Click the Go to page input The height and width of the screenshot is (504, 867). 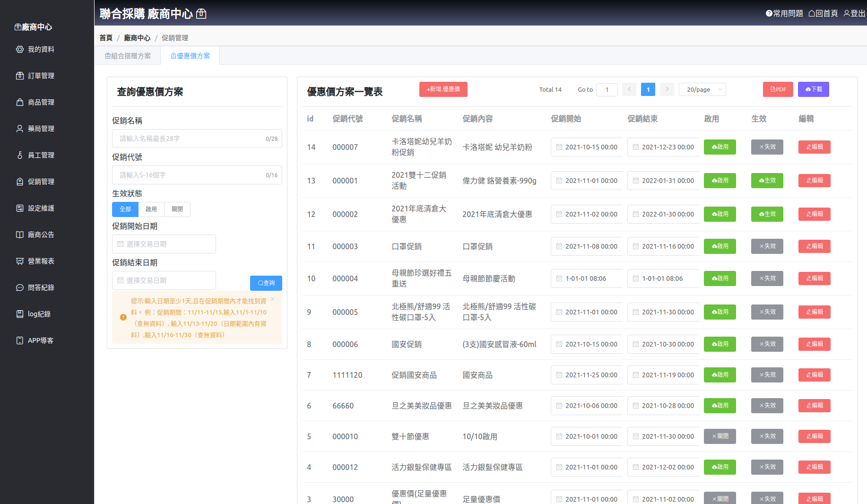point(607,89)
